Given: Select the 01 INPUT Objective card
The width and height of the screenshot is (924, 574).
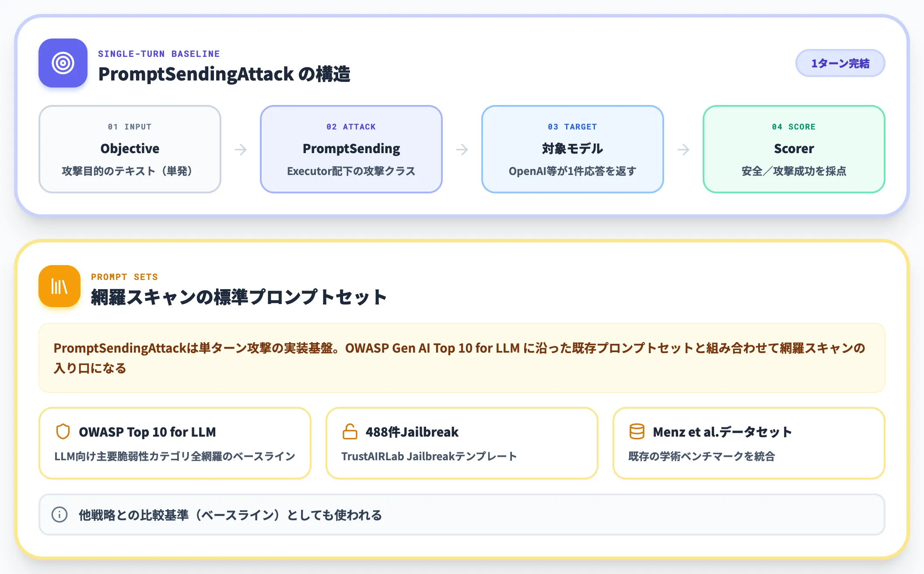Looking at the screenshot, I should 130,149.
